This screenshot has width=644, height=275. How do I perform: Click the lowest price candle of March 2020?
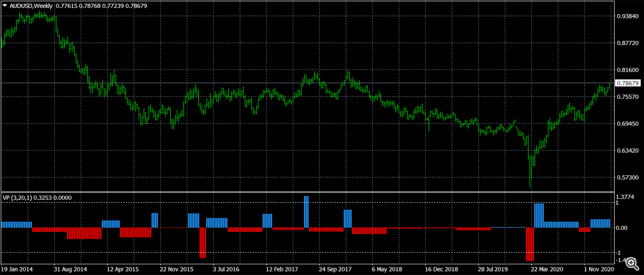531,172
